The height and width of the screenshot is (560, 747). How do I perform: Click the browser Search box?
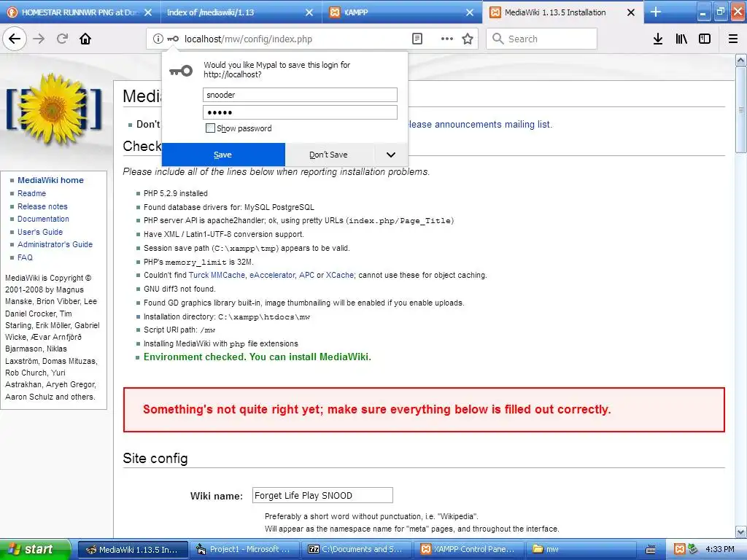point(542,39)
